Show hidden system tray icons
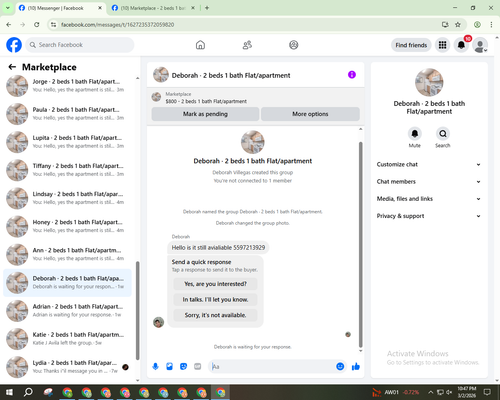 pyautogui.click(x=431, y=392)
